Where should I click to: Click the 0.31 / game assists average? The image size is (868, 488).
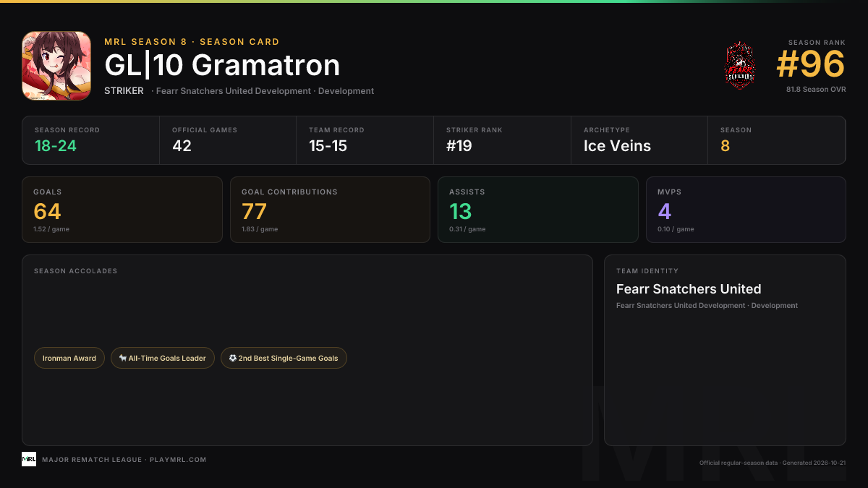click(x=467, y=229)
